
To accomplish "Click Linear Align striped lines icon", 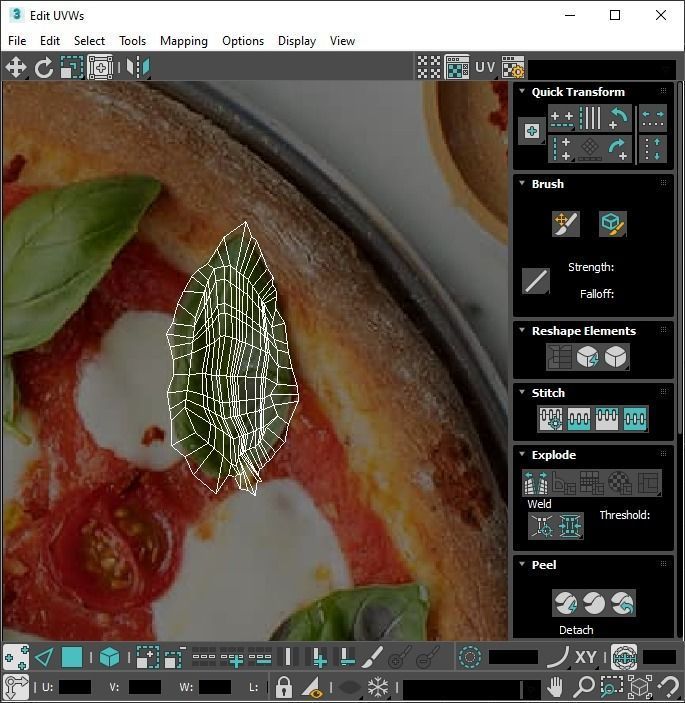I will pos(590,118).
